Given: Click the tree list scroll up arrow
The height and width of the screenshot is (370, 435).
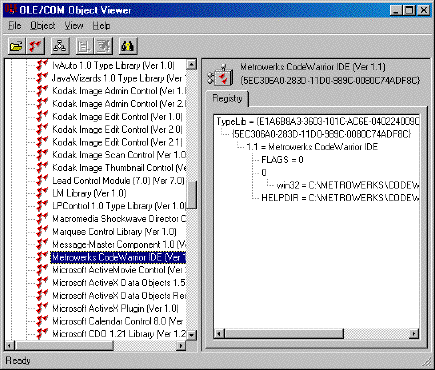Looking at the screenshot, I should pos(191,65).
